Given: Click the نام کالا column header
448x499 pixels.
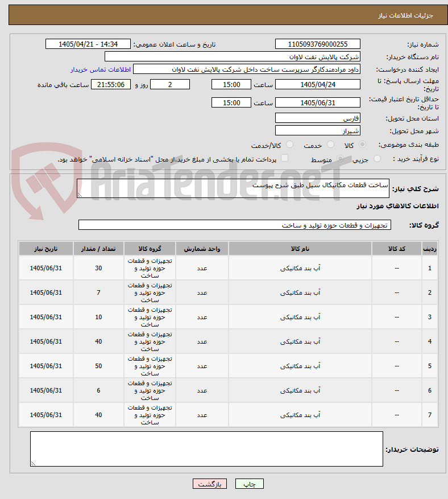Looking at the screenshot, I should pos(300,249).
